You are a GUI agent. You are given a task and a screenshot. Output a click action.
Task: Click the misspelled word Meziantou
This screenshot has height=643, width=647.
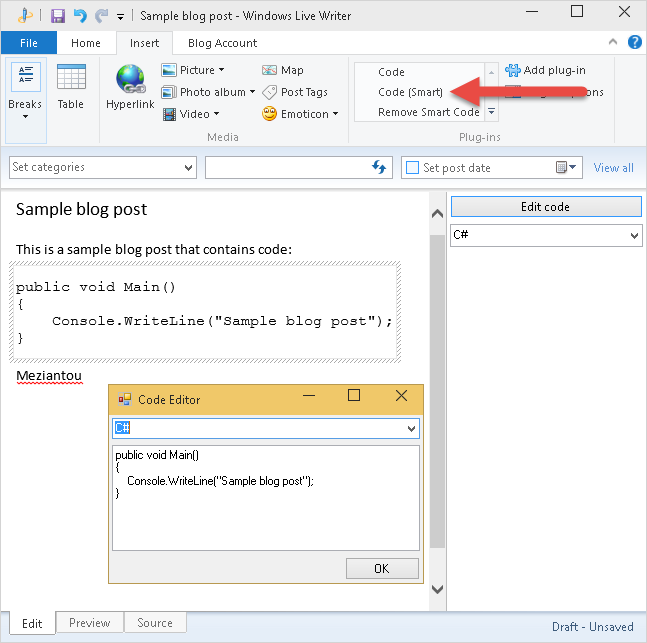pyautogui.click(x=49, y=376)
